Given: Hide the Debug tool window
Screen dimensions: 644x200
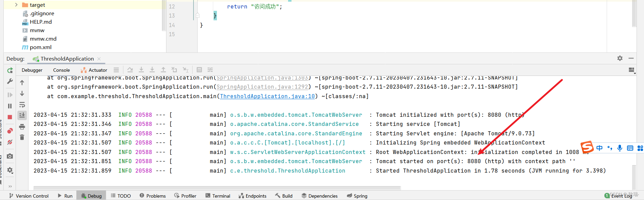Looking at the screenshot, I should [631, 58].
